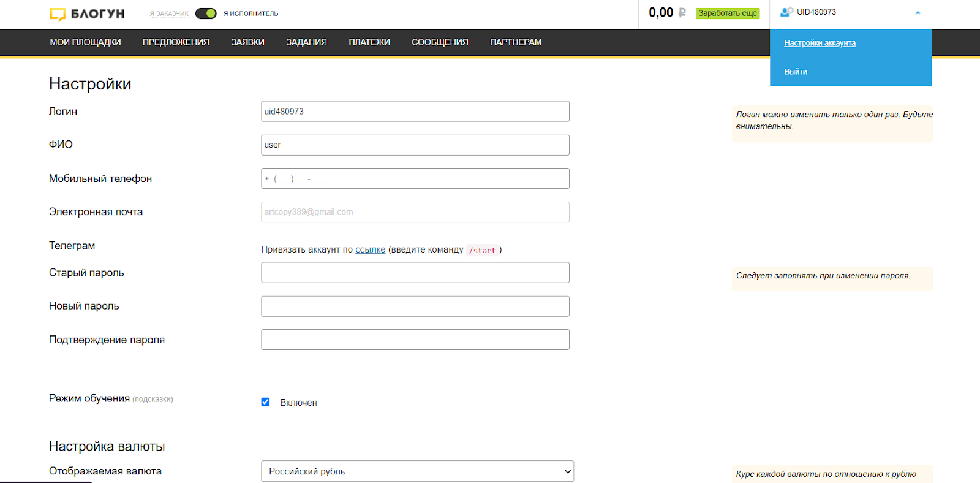980x483 pixels.
Task: Click the login field containing uid480973
Action: 415,112
